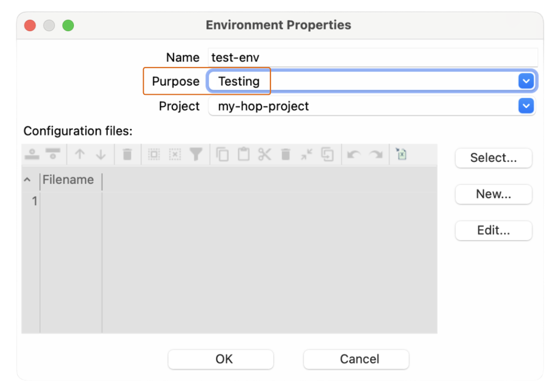Open the Purpose dropdown showing Testing
556x392 pixels.
[526, 81]
